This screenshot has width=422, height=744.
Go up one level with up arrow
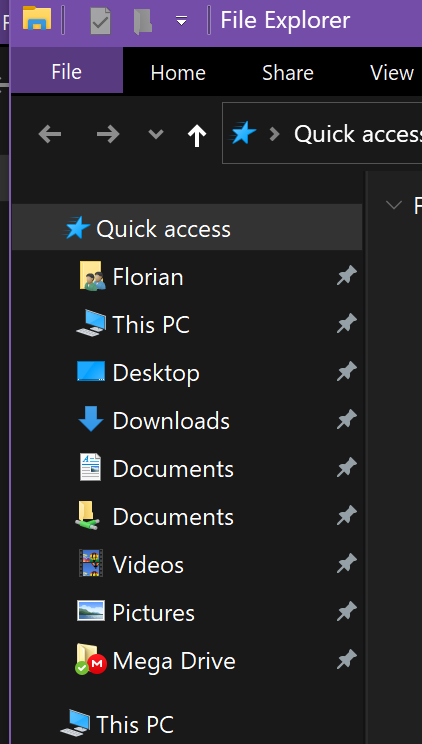[197, 136]
